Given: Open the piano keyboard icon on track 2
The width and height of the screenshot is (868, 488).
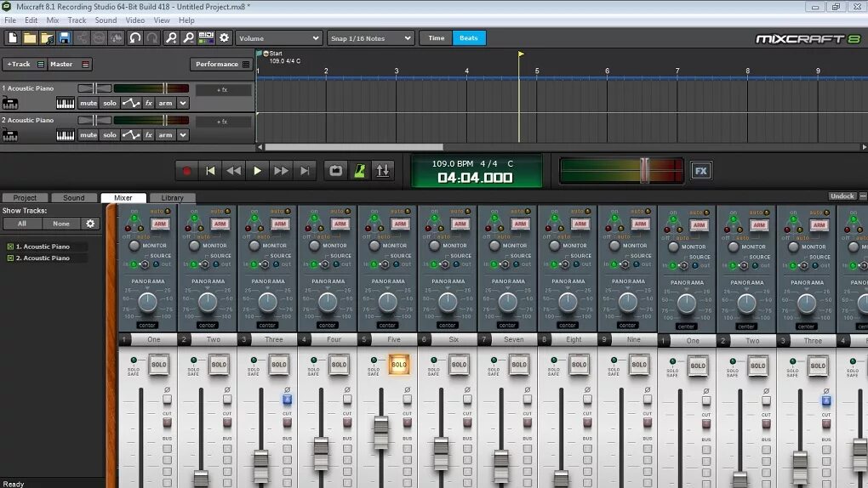Looking at the screenshot, I should coord(66,135).
